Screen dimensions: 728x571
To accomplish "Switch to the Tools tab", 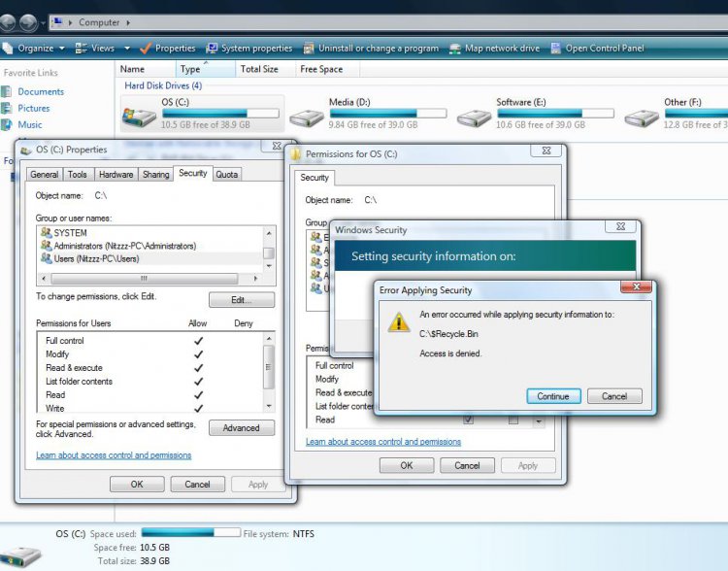I will pyautogui.click(x=77, y=174).
